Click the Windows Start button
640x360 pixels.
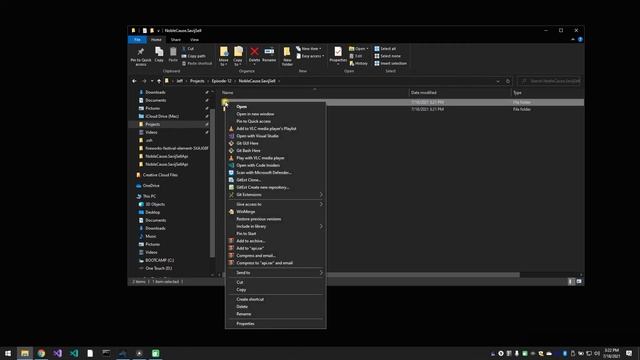pos(8,353)
